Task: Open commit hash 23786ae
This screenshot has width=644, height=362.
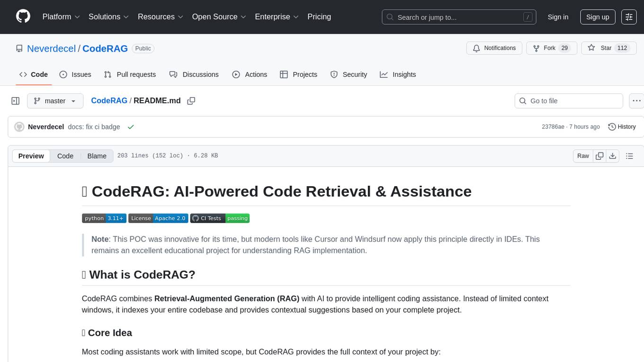Action: (x=553, y=127)
